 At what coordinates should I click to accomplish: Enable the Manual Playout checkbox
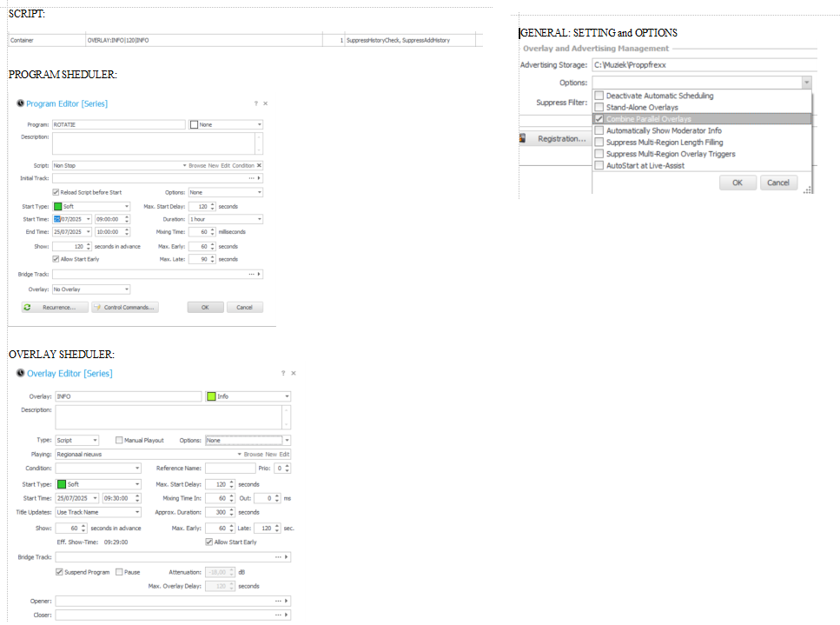click(119, 441)
